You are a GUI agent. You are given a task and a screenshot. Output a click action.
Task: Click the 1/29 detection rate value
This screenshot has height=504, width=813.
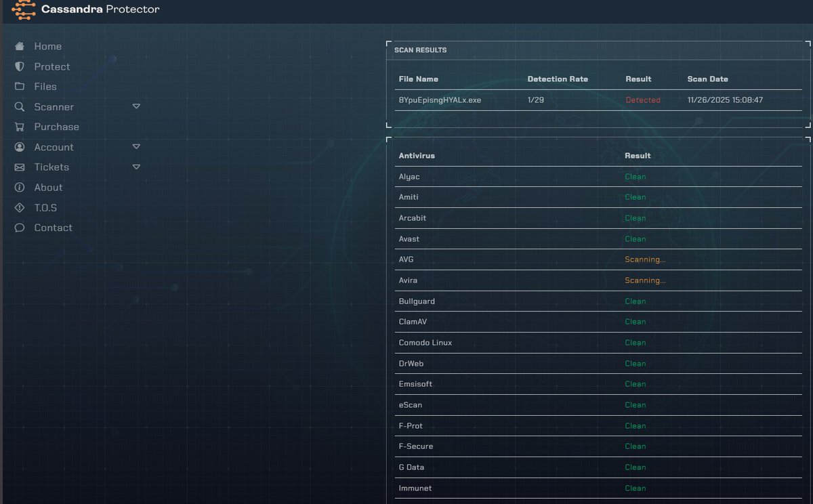click(x=535, y=100)
